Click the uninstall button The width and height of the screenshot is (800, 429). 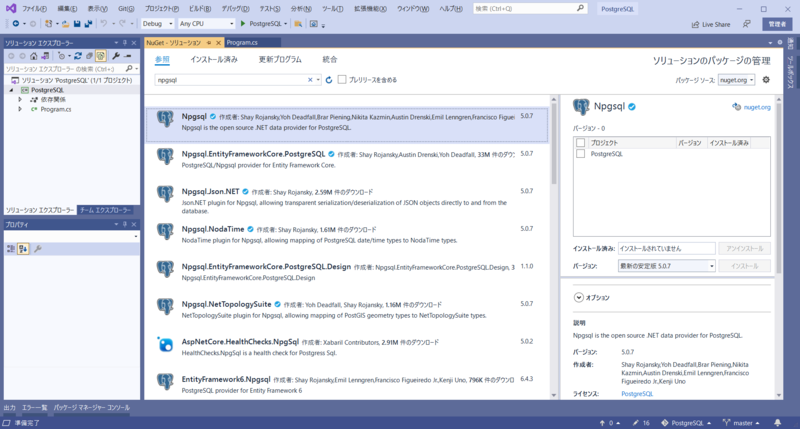click(744, 248)
